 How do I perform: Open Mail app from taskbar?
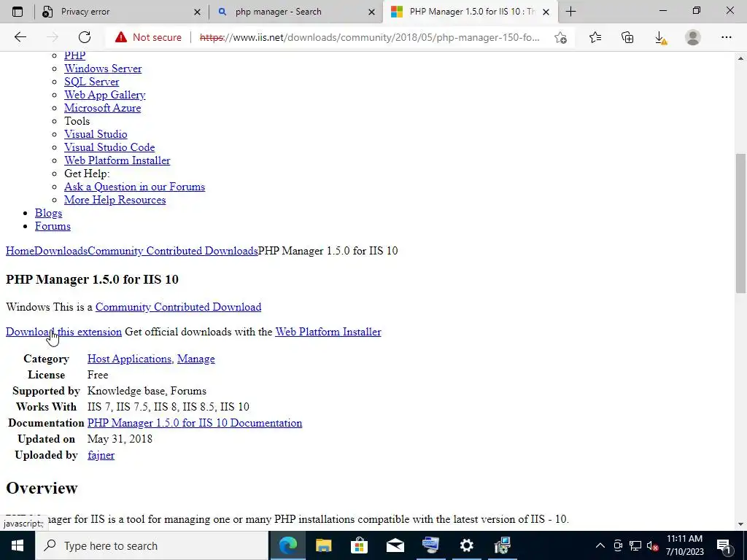click(395, 545)
